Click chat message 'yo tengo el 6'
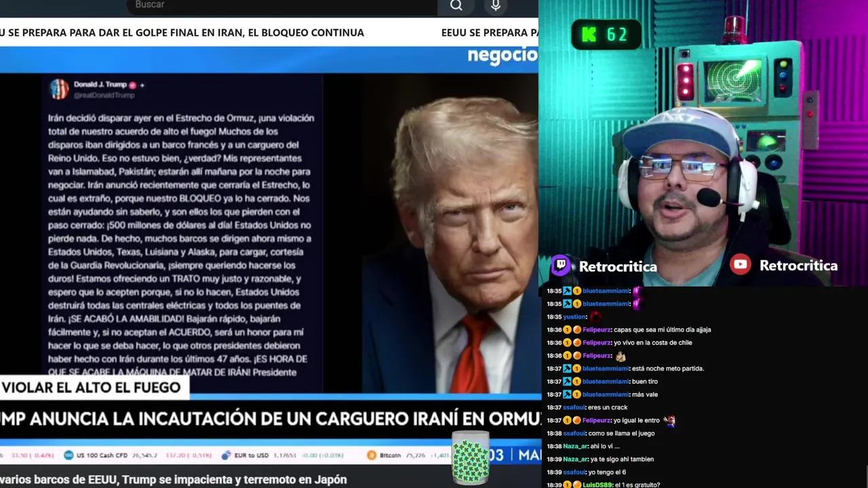This screenshot has height=488, width=868. pyautogui.click(x=607, y=472)
